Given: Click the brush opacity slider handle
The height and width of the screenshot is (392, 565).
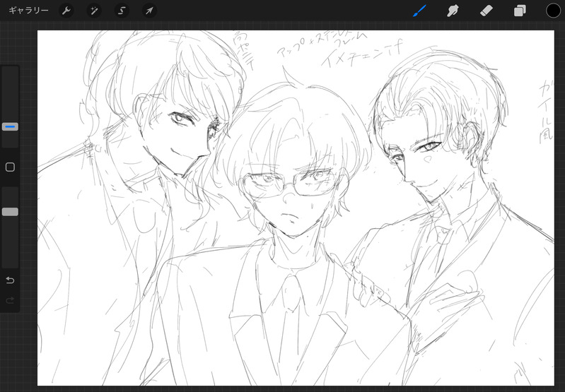Looking at the screenshot, I should [x=10, y=212].
